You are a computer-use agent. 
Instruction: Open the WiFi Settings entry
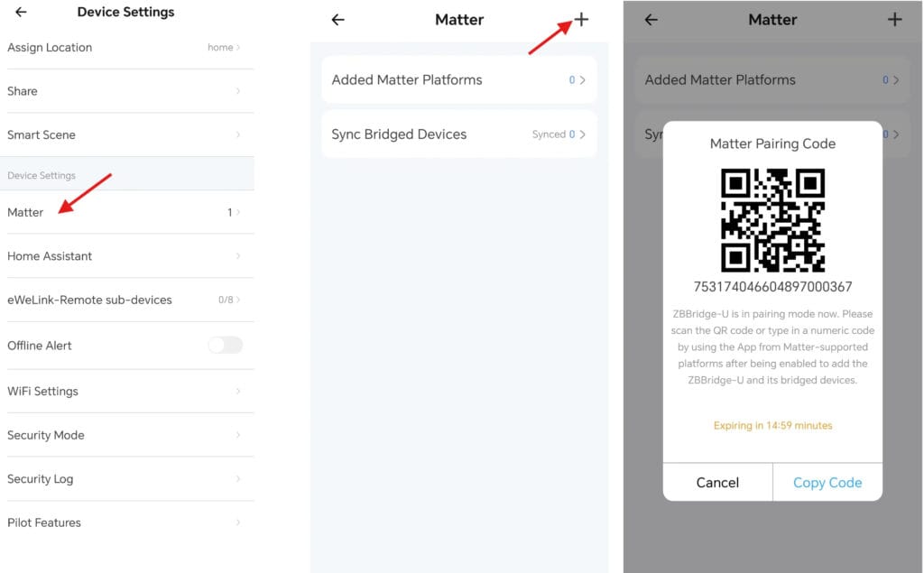(126, 391)
